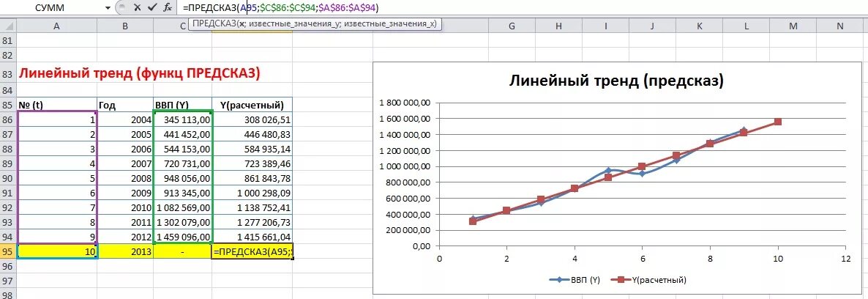
Task: Select column J header
Action: tap(653, 26)
